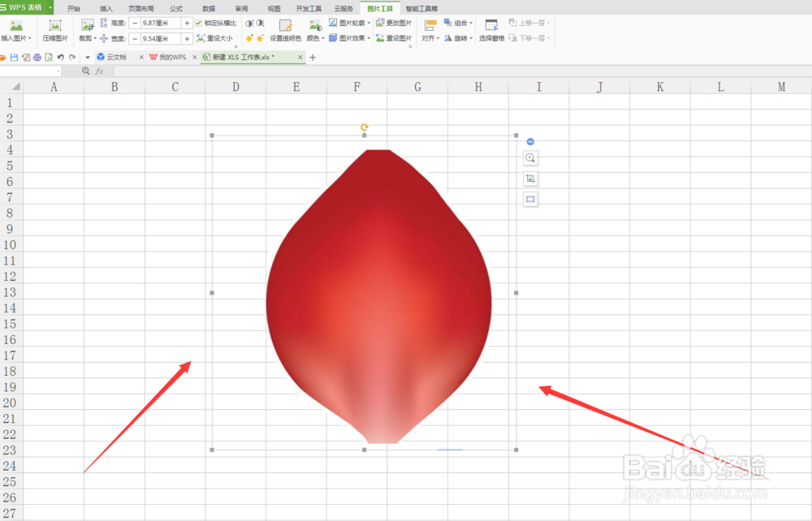This screenshot has width=812, height=521.
Task: Click the picture rotation handle above the image
Action: point(365,127)
